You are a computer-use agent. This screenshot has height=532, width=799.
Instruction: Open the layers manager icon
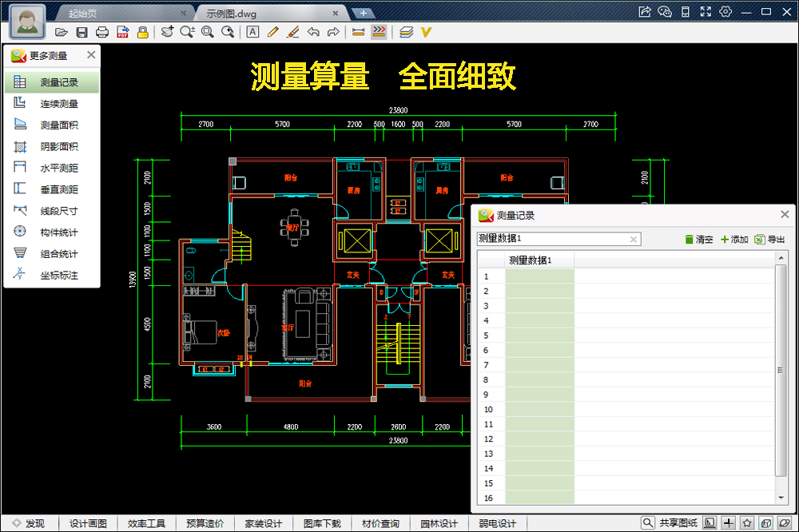(406, 32)
